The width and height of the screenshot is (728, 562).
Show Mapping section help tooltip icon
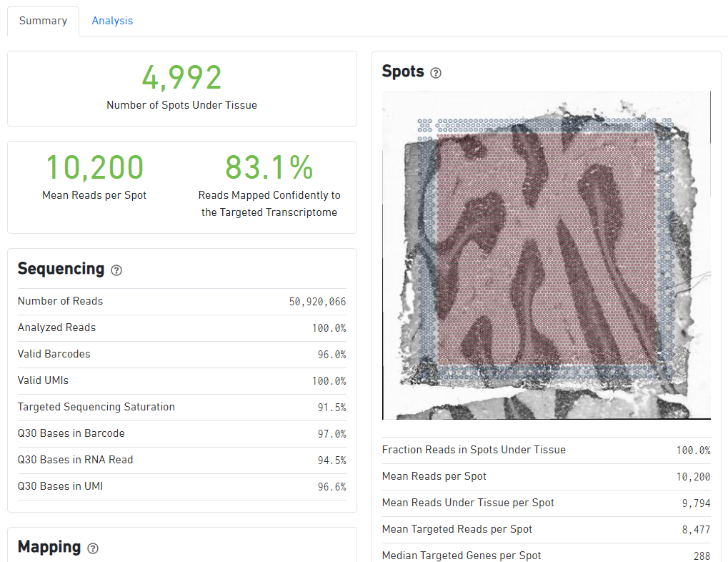coord(93,548)
